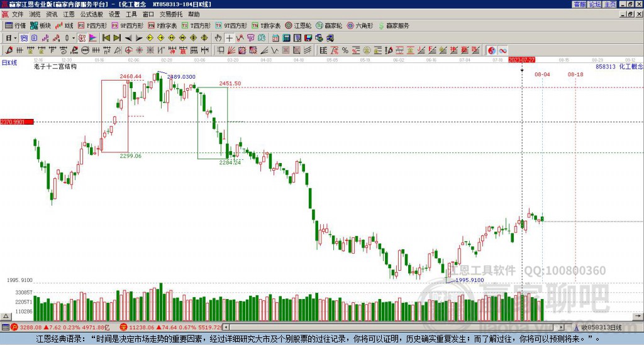
Task: Switch to K线 chart view
Action: tap(65, 25)
